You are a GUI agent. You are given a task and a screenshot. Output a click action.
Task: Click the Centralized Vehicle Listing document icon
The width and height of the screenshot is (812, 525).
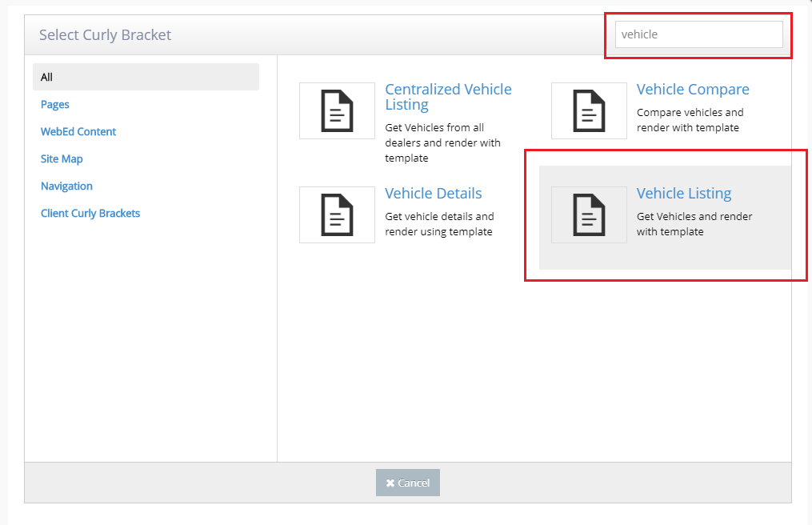pos(337,110)
